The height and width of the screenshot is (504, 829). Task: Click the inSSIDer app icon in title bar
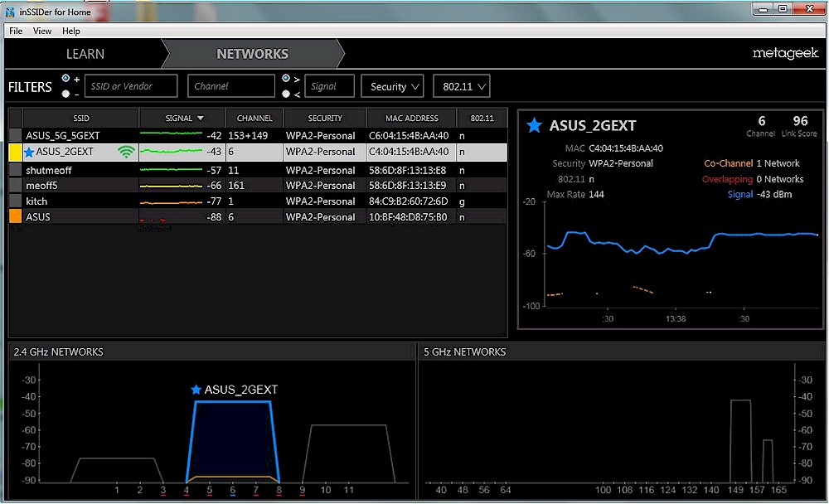coord(9,12)
